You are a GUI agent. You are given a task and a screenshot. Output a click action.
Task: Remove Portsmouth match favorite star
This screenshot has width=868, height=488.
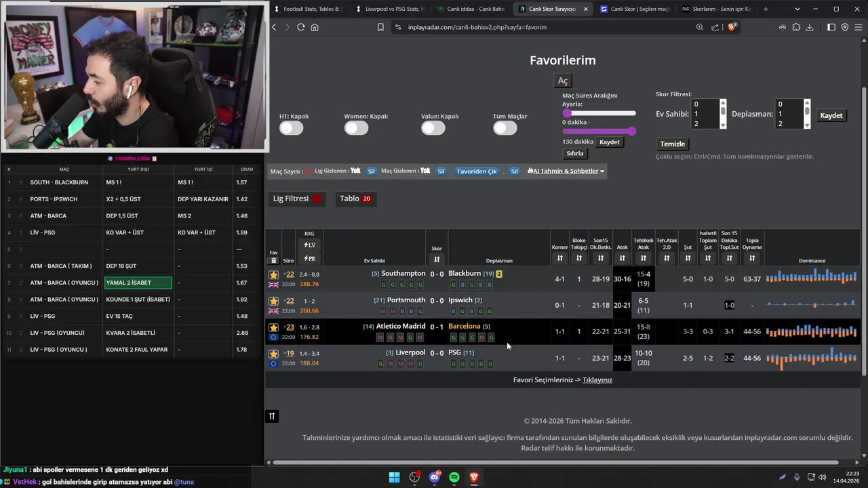274,301
